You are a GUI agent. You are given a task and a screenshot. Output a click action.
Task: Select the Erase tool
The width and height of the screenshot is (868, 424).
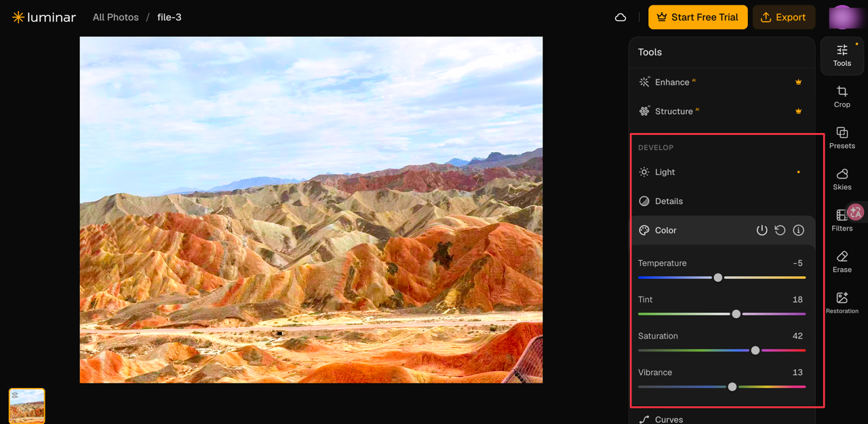pyautogui.click(x=842, y=263)
